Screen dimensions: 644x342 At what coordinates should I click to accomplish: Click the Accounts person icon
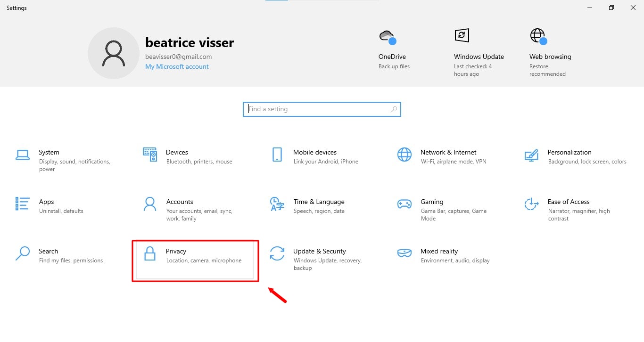pyautogui.click(x=149, y=204)
